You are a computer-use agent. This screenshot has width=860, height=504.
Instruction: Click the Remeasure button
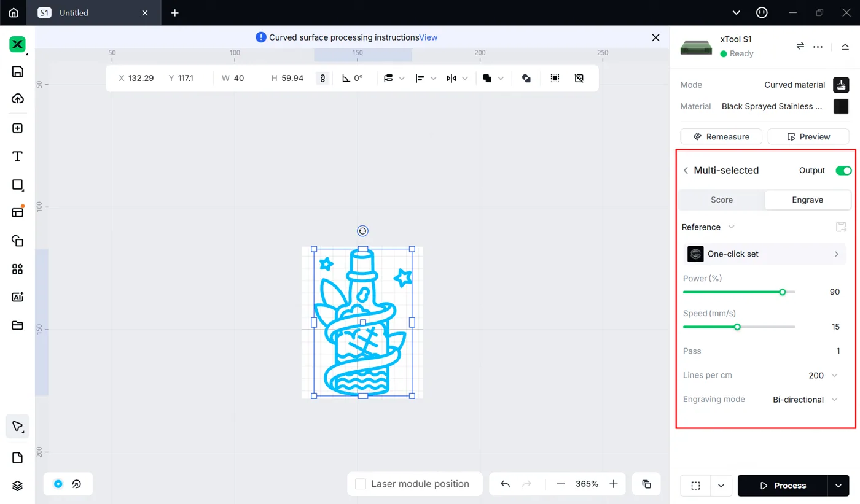[x=721, y=136]
